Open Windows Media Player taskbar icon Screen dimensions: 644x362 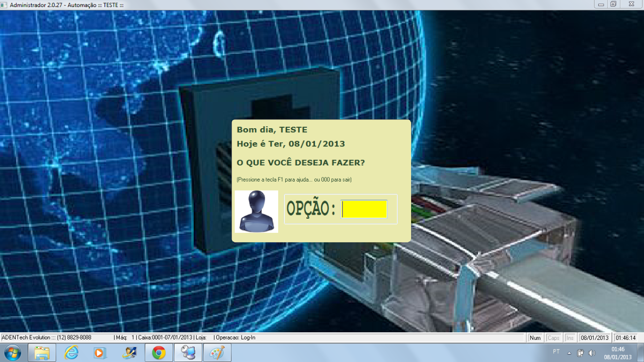(100, 353)
